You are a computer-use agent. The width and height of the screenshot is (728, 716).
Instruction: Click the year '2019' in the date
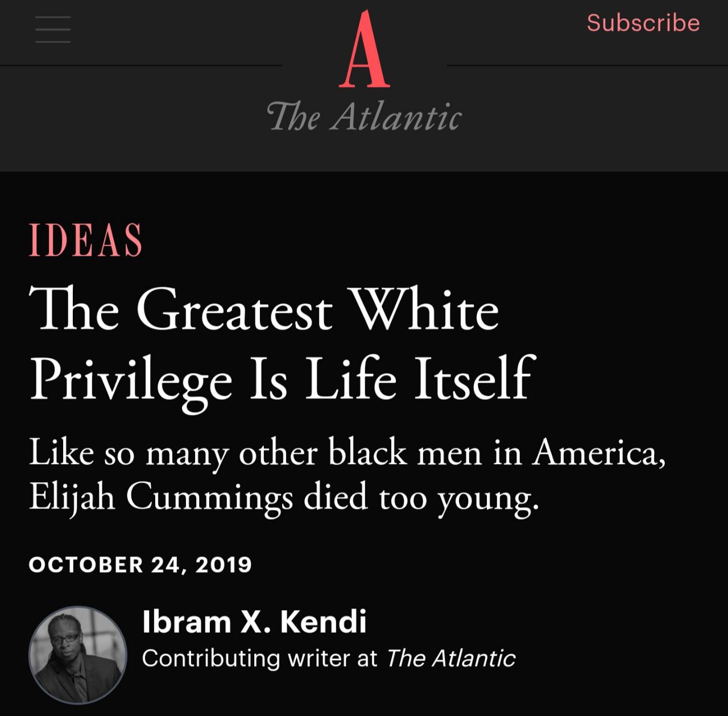(224, 565)
